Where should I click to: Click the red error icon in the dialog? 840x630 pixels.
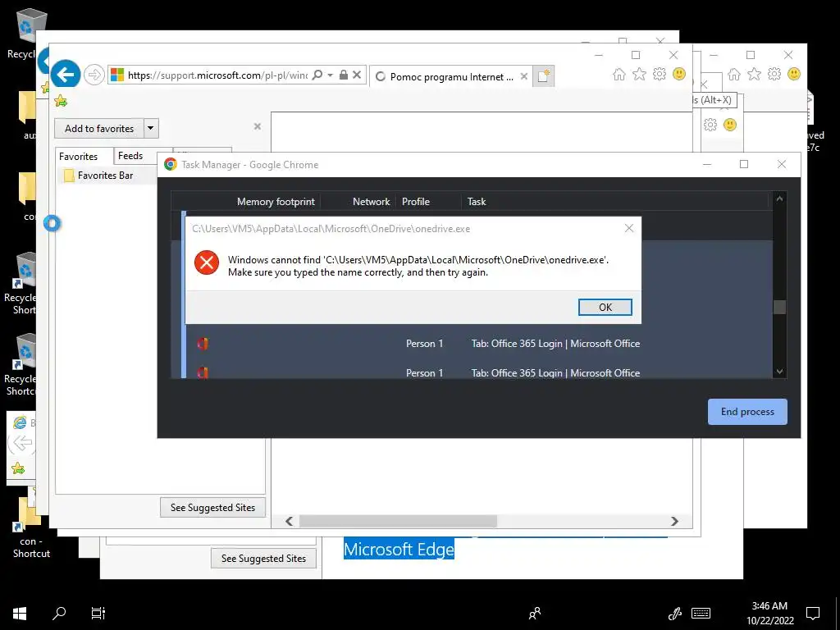[206, 262]
